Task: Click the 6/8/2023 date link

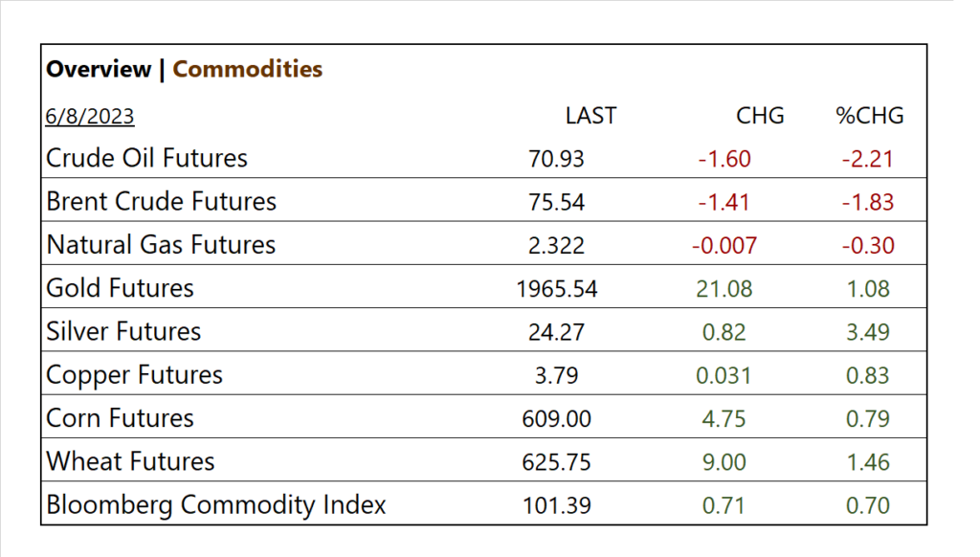Action: [x=90, y=117]
